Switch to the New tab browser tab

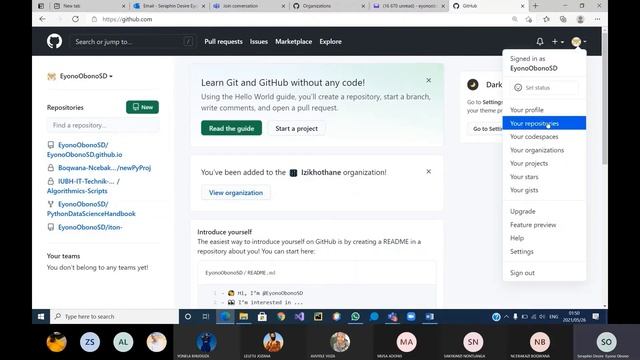89,6
